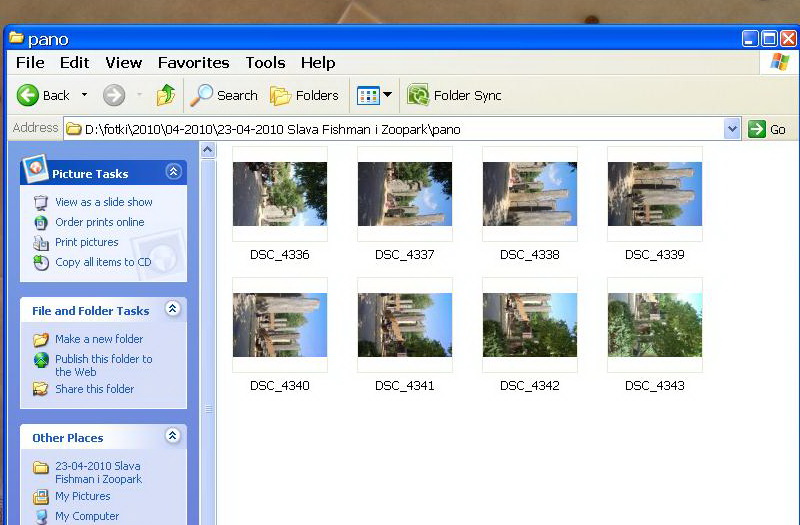Click the task pane scrollbar up arrow
The image size is (800, 525).
tap(208, 150)
